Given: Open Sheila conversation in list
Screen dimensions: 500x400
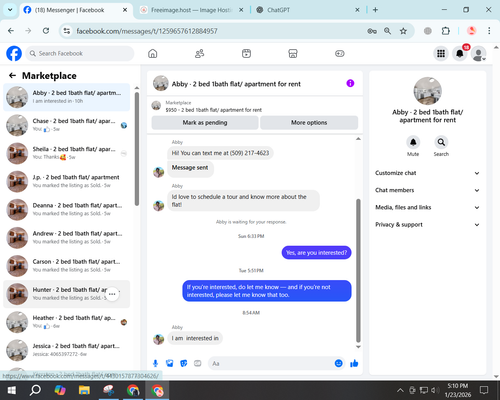Looking at the screenshot, I should click(67, 153).
